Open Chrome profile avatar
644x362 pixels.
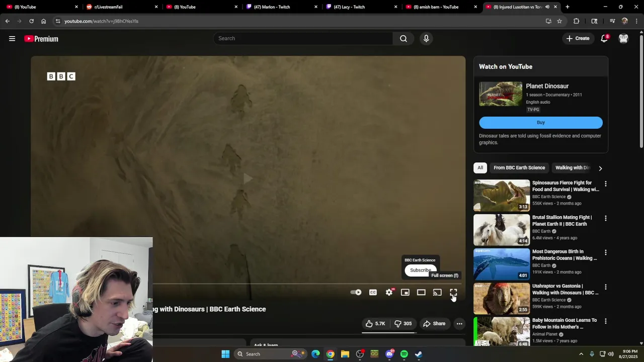[x=624, y=21]
